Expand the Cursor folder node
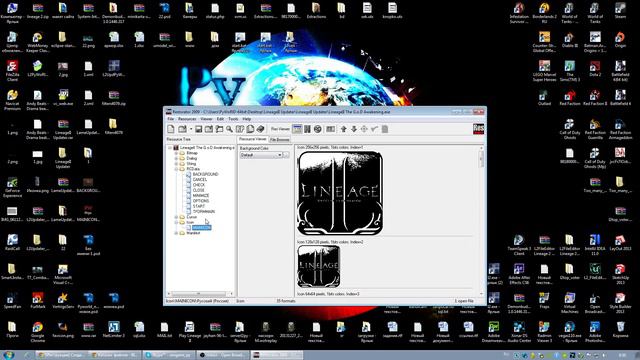Image resolution: width=640 pixels, height=360 pixels. tap(176, 217)
